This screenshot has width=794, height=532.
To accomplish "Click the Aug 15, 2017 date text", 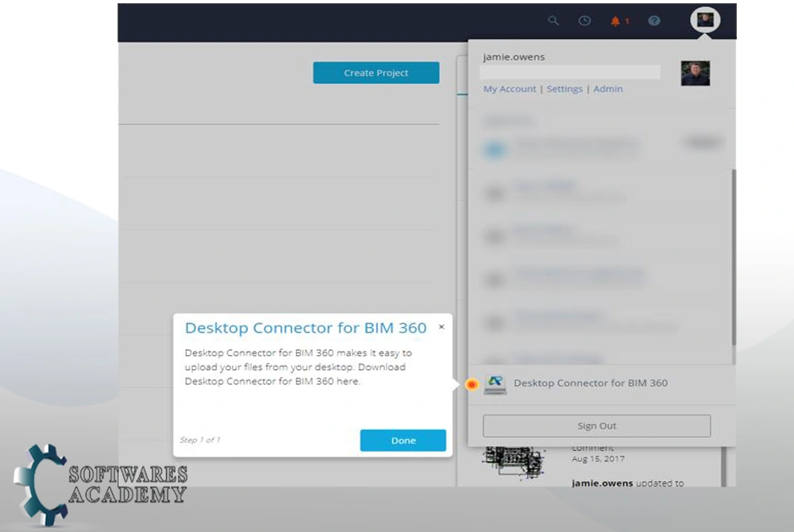I will click(598, 459).
